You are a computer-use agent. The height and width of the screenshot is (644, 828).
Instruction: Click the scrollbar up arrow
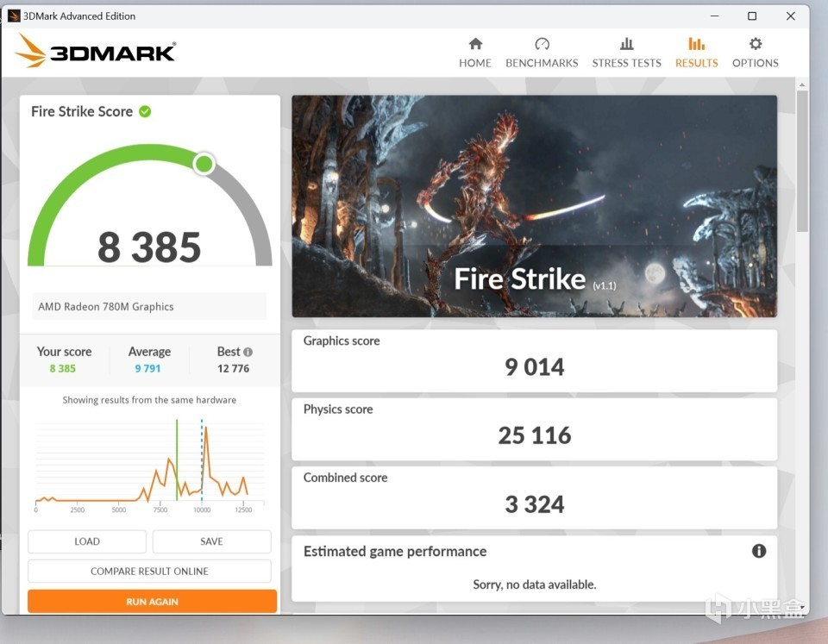(802, 84)
